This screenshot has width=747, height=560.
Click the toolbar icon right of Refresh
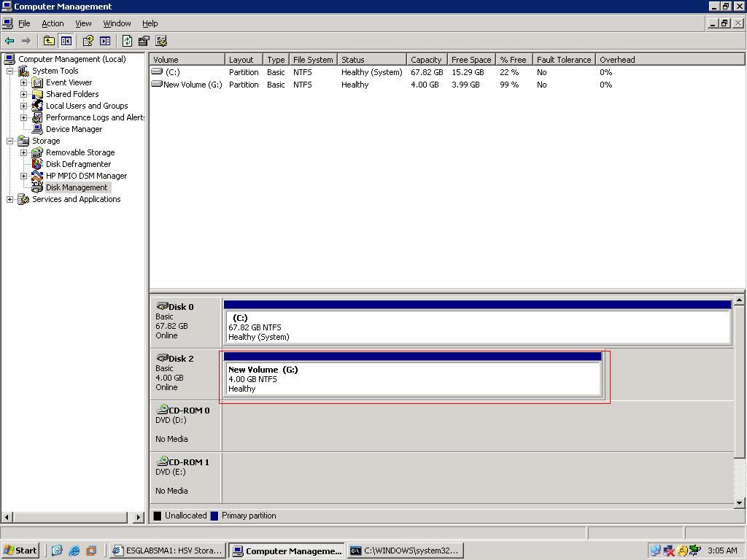point(144,41)
